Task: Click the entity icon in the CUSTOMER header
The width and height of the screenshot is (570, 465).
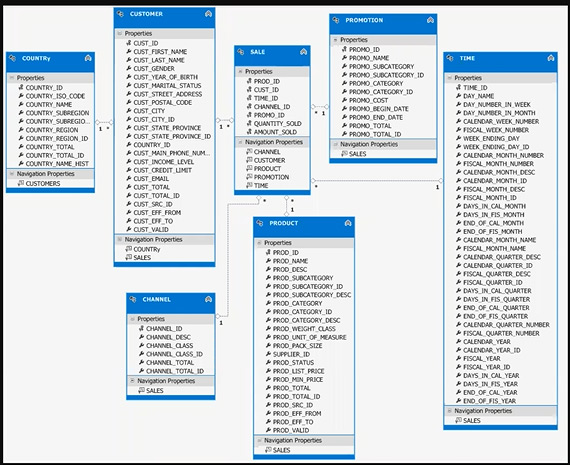Action: [120, 14]
